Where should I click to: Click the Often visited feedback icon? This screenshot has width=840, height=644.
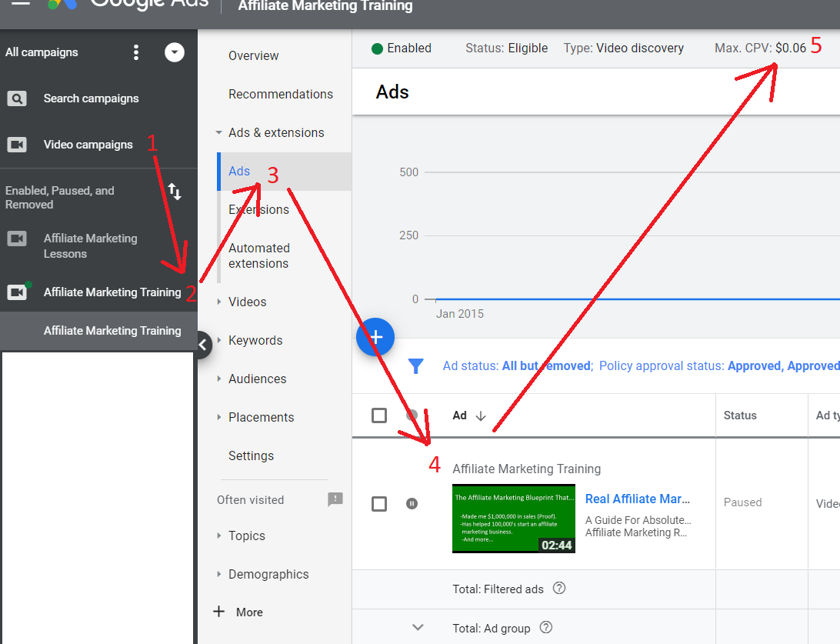(335, 499)
